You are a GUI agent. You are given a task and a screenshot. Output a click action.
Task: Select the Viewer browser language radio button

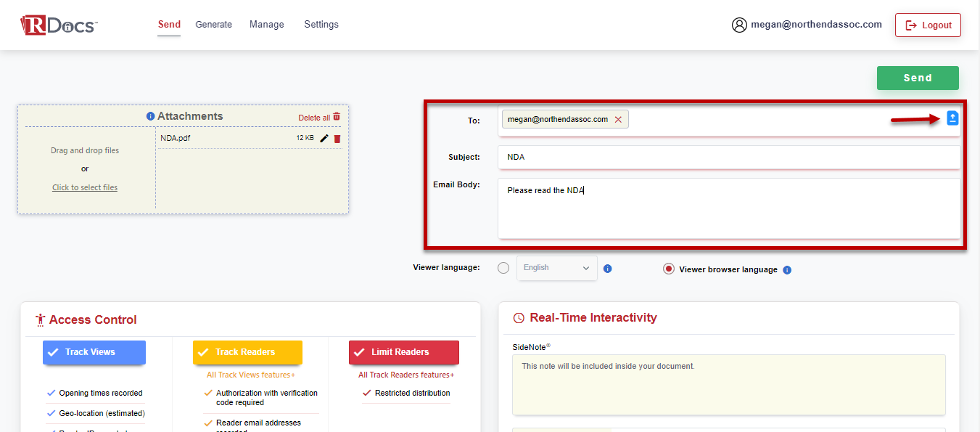668,268
